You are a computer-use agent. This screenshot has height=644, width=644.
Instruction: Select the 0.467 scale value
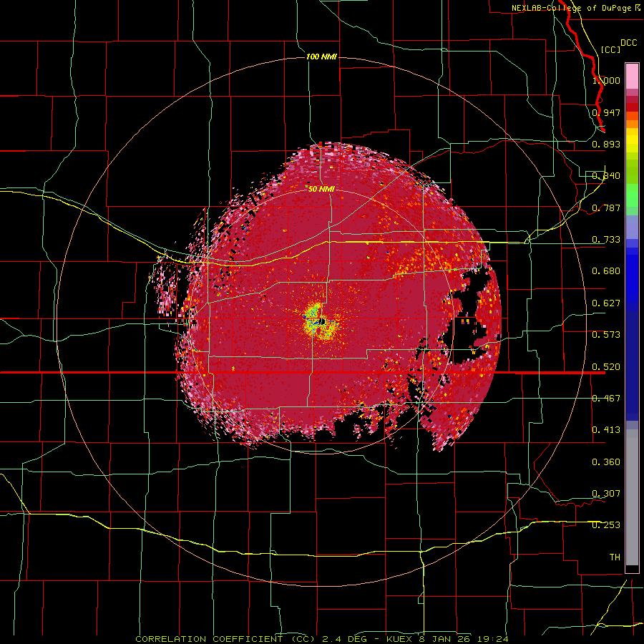pyautogui.click(x=606, y=399)
